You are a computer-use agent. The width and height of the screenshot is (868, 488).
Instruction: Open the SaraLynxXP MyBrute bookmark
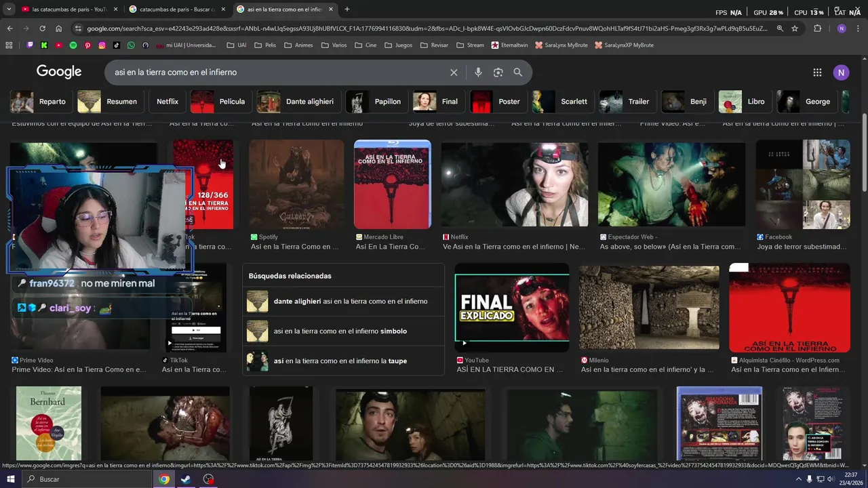click(x=624, y=45)
